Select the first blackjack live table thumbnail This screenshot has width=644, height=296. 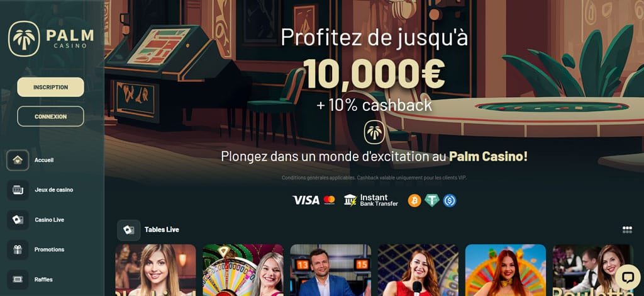156,270
